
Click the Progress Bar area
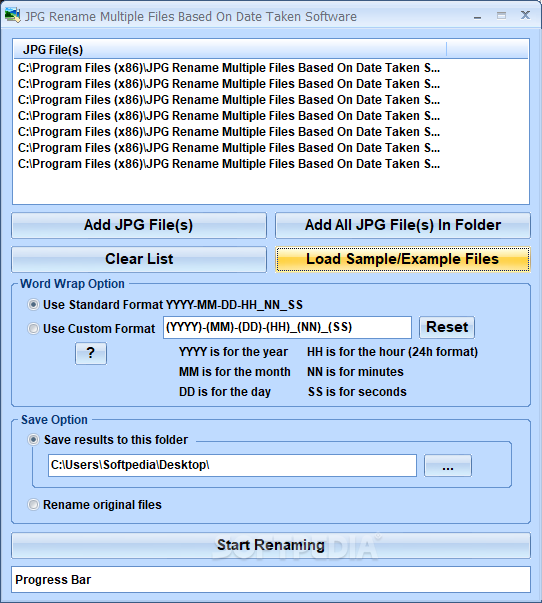coord(271,580)
